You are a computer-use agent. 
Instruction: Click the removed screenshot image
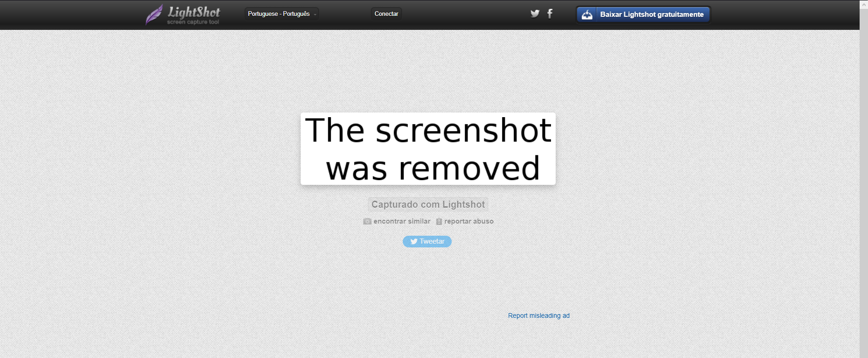[428, 148]
